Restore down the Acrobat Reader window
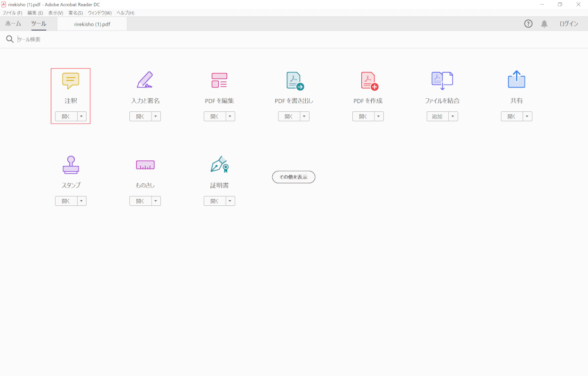588x376 pixels. pos(560,4)
